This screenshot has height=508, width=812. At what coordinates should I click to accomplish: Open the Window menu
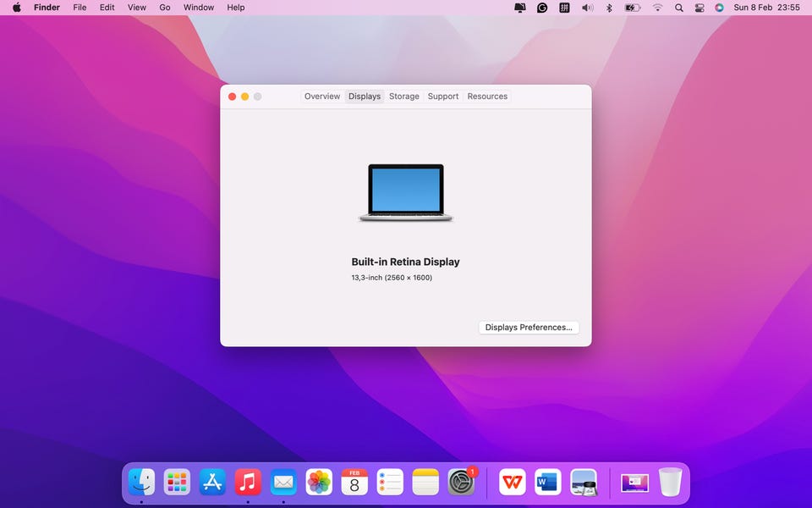point(199,8)
